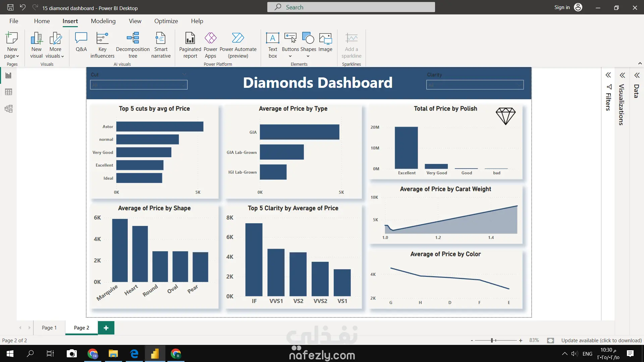This screenshot has width=644, height=362.
Task: Switch to Table view in sidebar
Action: pyautogui.click(x=9, y=92)
